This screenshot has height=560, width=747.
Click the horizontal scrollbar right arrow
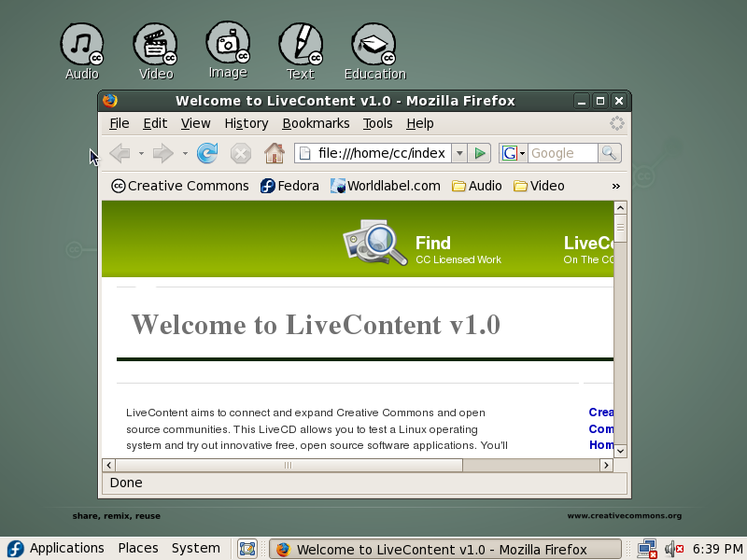(606, 465)
